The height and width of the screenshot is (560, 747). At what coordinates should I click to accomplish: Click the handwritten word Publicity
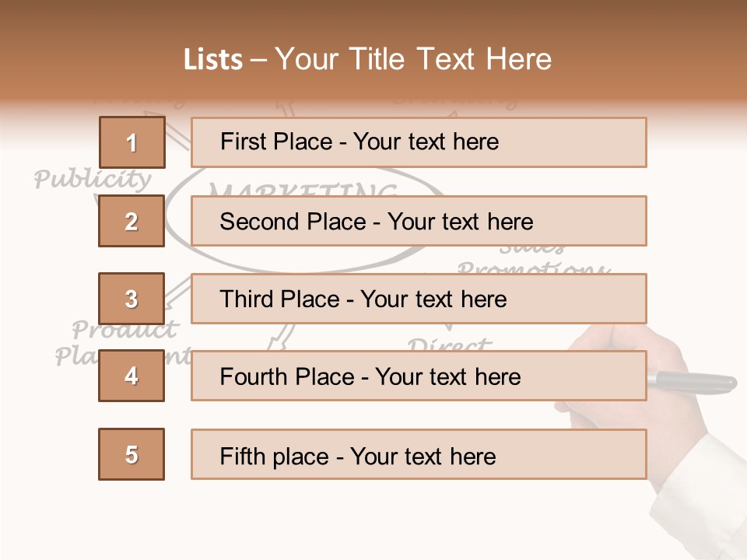[93, 180]
